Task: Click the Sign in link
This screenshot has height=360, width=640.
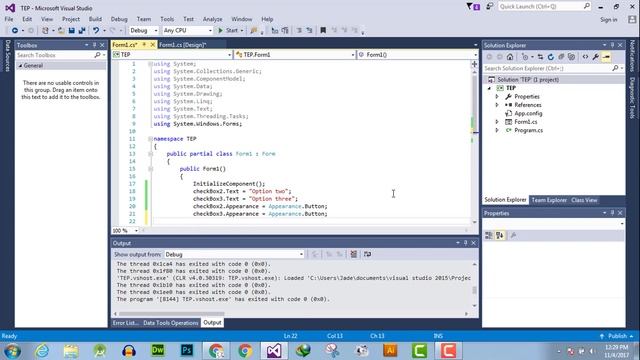Action: [609, 20]
